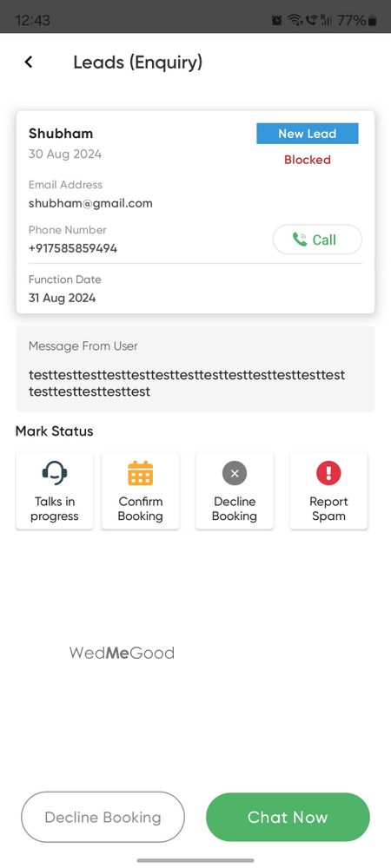This screenshot has width=391, height=868.
Task: Tap the battery icon in status bar
Action: point(373,21)
